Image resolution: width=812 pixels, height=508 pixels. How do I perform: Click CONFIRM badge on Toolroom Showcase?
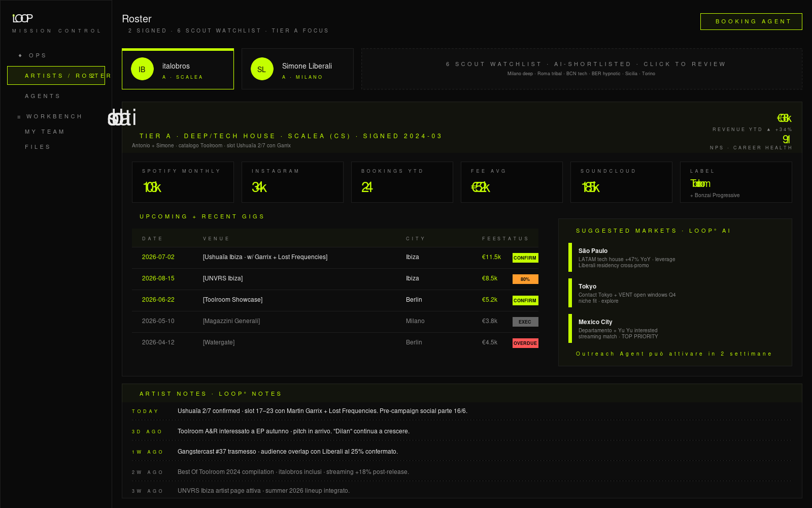coord(525,301)
